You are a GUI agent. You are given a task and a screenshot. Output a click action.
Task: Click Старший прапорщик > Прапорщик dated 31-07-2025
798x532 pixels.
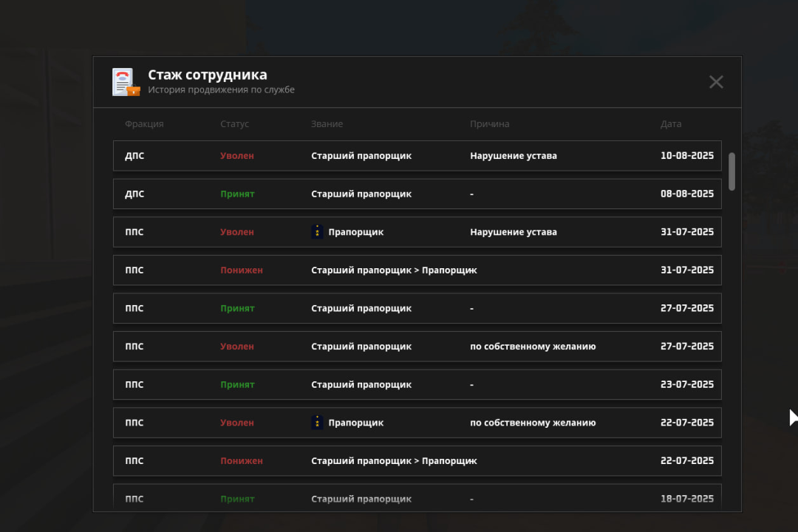[x=394, y=270]
